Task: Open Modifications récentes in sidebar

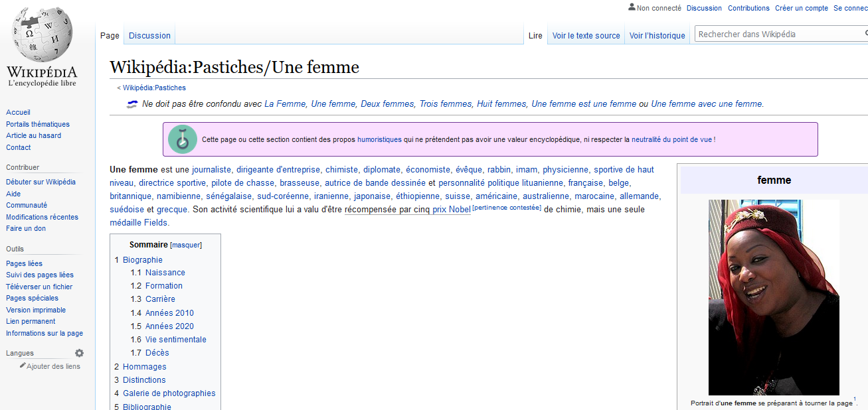Action: point(42,218)
